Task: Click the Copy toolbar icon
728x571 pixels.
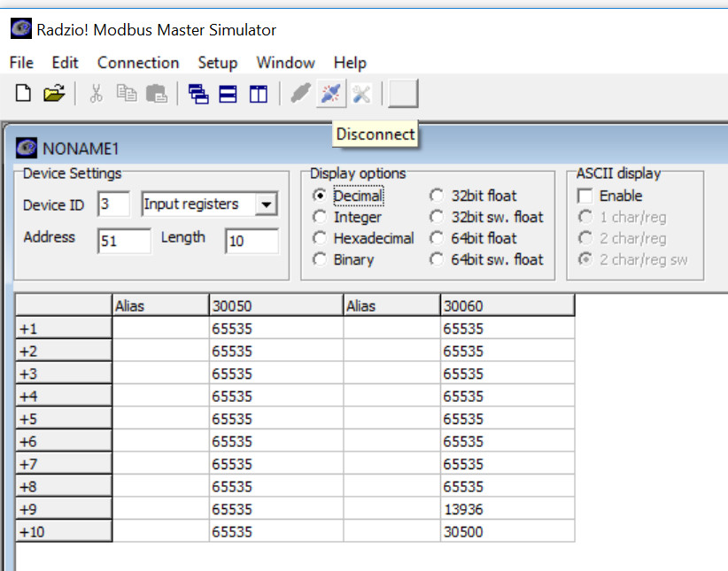Action: pos(127,94)
